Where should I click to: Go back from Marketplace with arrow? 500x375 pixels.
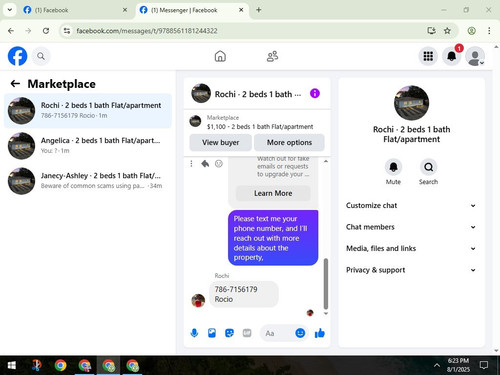[x=15, y=84]
